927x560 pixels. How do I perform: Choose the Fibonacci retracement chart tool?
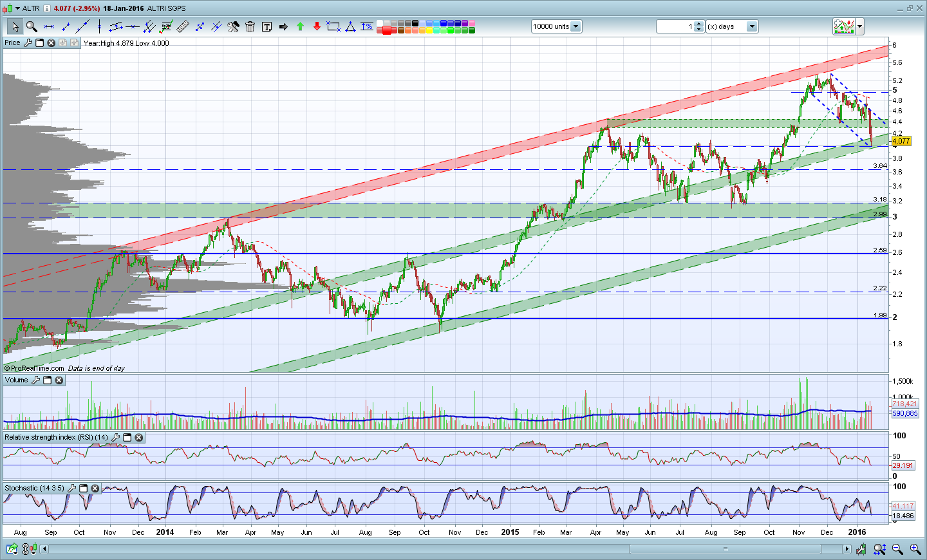point(166,26)
